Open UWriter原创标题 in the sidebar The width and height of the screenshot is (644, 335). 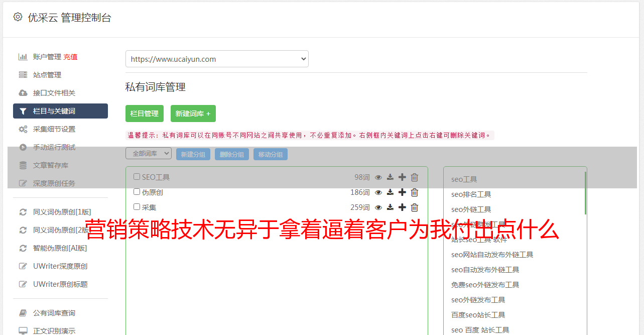pyautogui.click(x=60, y=284)
